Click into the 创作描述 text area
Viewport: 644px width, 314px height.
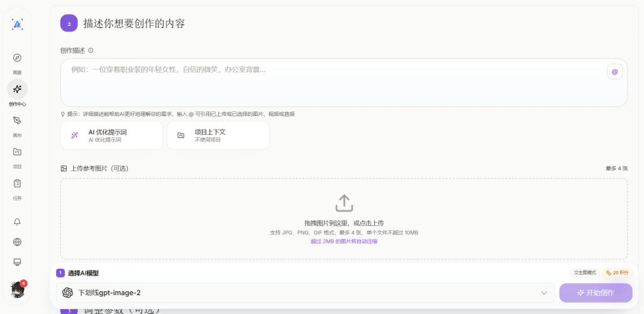click(x=344, y=82)
